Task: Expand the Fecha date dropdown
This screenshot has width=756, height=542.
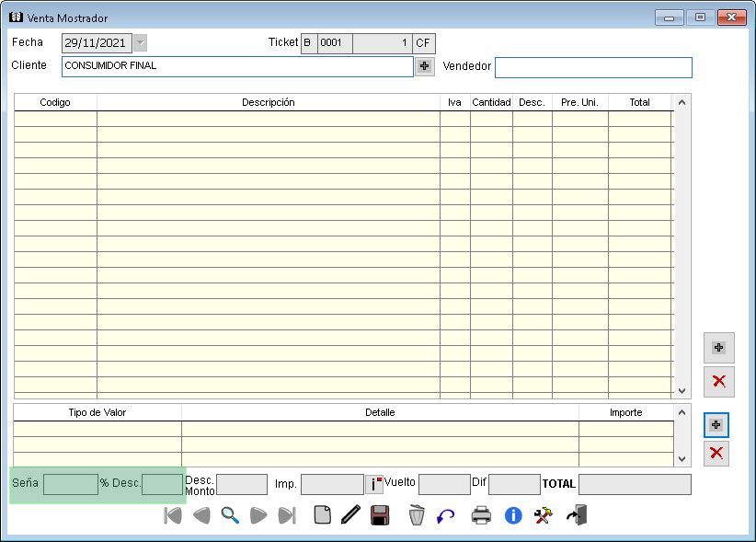Action: 140,42
